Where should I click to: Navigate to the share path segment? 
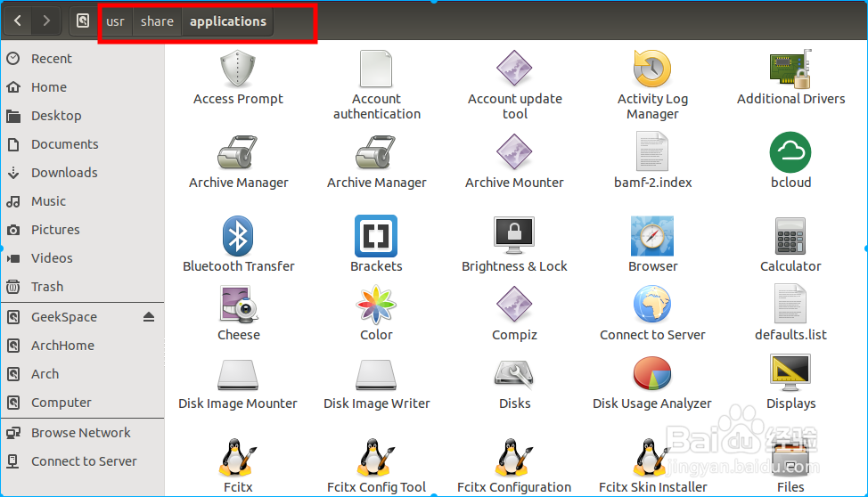click(157, 21)
